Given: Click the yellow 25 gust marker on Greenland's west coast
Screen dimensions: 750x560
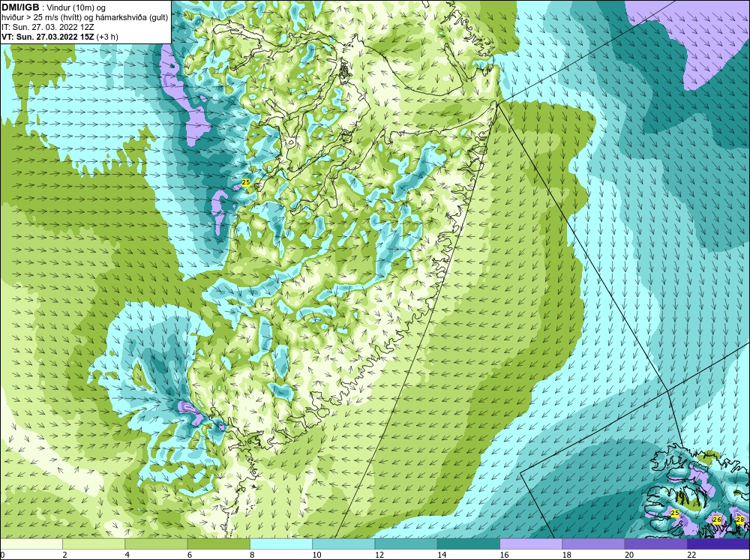Looking at the screenshot, I should coord(246,182).
